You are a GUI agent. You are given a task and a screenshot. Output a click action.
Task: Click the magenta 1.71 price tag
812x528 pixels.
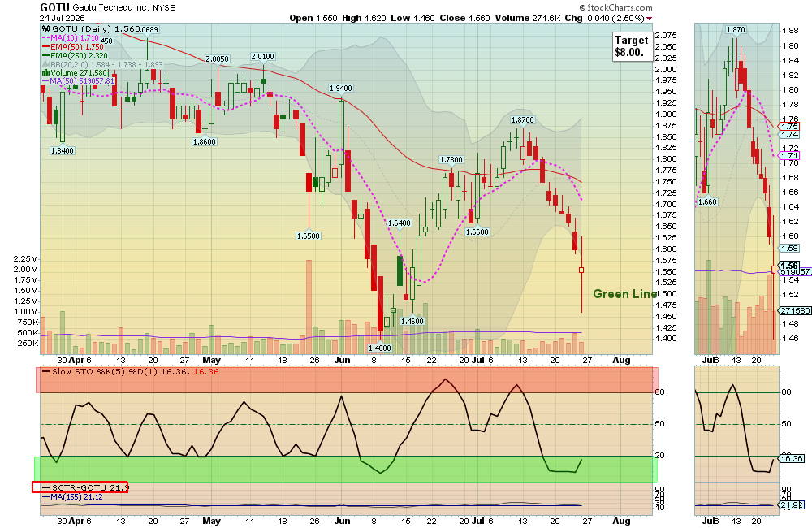tap(789, 155)
